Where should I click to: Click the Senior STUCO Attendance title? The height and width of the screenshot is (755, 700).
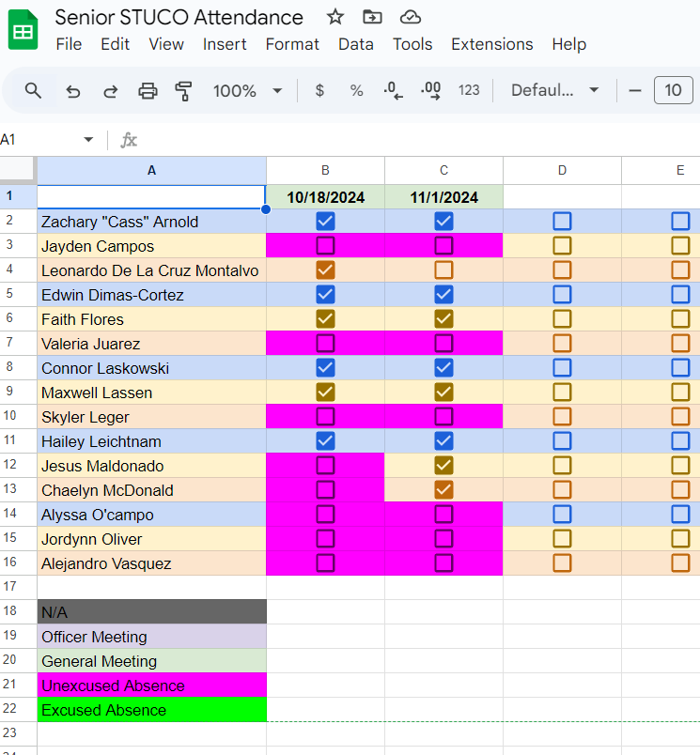click(179, 17)
